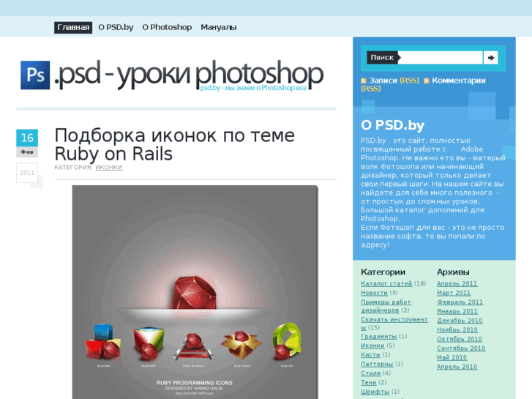Open the Кисти category

pos(370,354)
